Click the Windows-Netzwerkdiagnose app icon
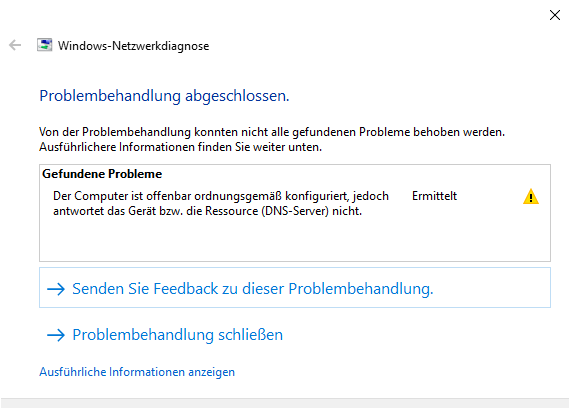 click(x=44, y=45)
